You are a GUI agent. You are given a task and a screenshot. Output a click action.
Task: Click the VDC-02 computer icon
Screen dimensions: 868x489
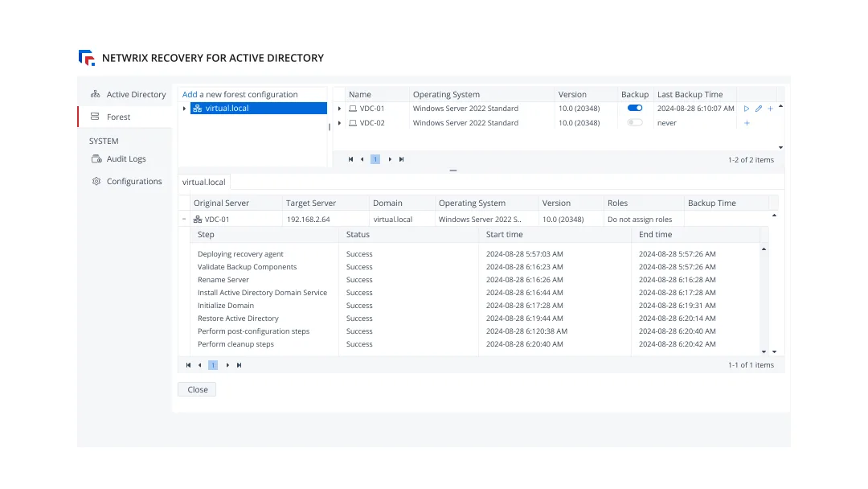(353, 123)
